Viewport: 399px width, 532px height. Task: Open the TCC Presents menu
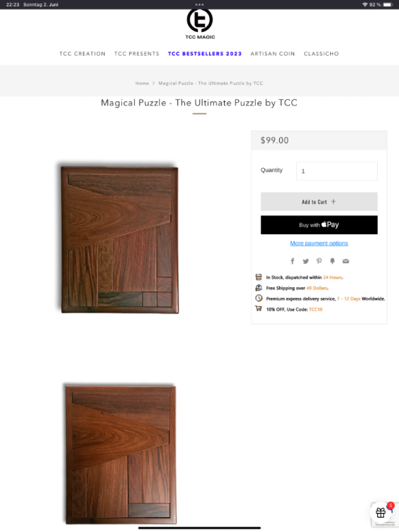[137, 54]
